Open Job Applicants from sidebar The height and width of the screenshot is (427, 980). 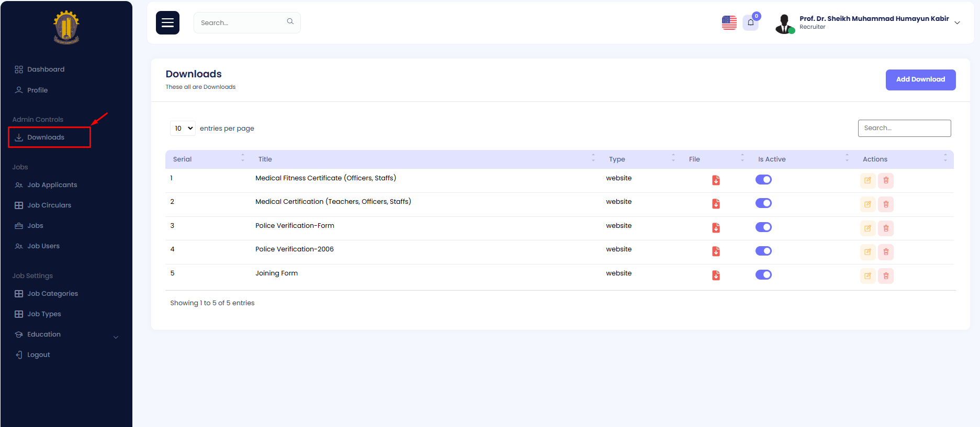[x=52, y=185]
